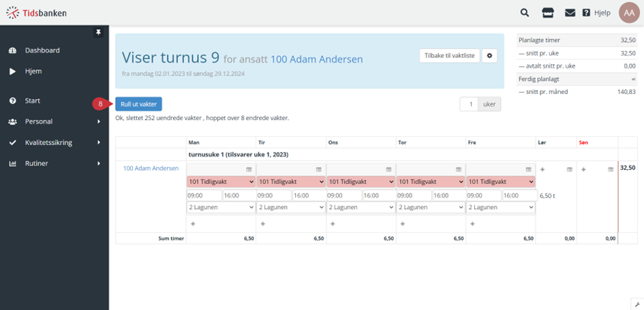Open Thursday shift details icon
The height and width of the screenshot is (310, 644).
[459, 169]
